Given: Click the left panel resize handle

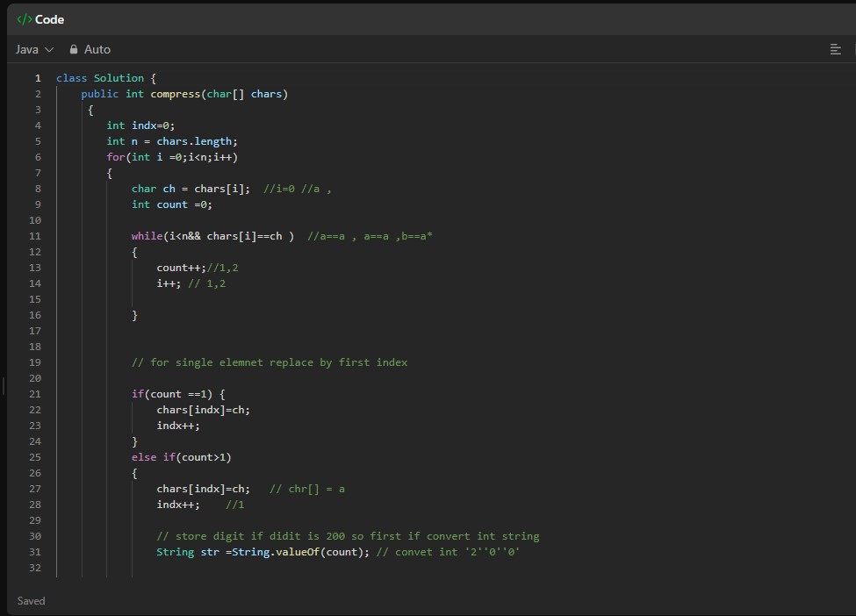Looking at the screenshot, I should tap(4, 386).
